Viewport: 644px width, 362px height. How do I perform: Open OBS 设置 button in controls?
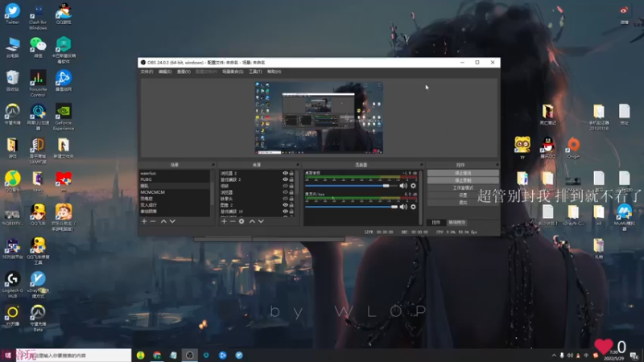pos(463,195)
